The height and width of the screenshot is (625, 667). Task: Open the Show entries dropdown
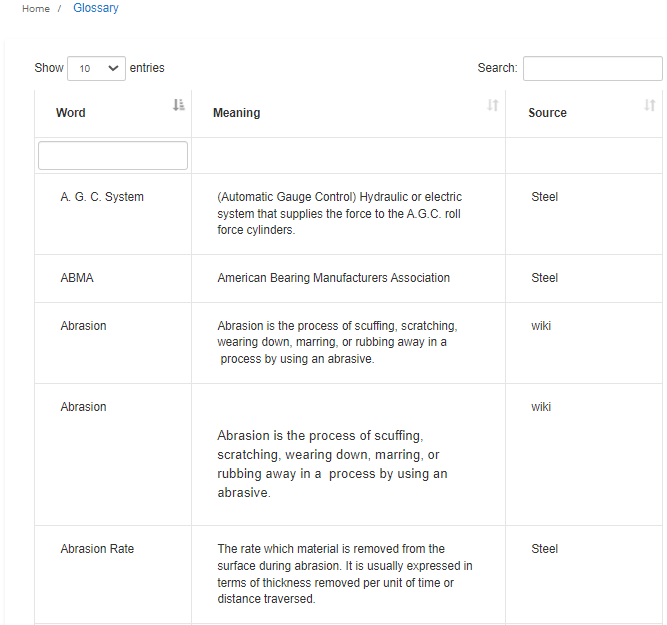coord(97,68)
